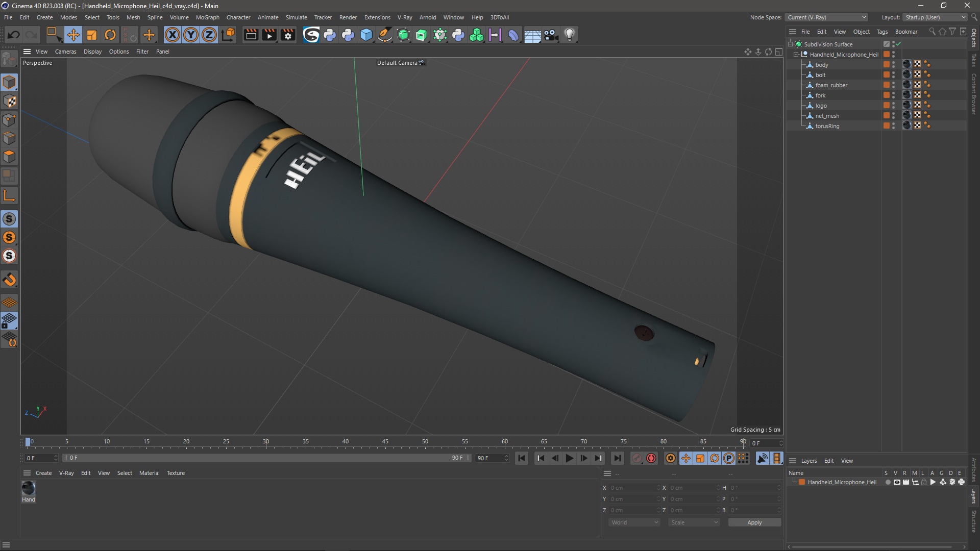The height and width of the screenshot is (551, 980).
Task: Click Handheld_Microphone_Heil layer color swatch
Action: tap(802, 482)
